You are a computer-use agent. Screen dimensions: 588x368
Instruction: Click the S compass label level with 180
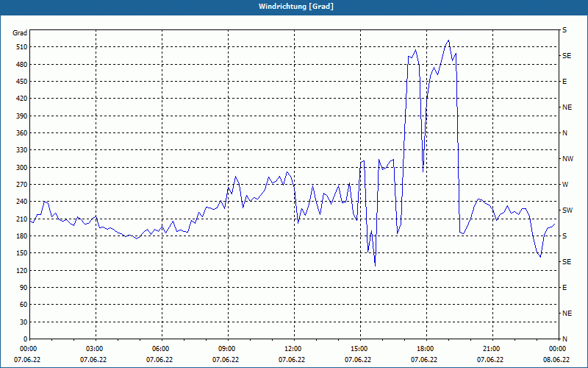pos(564,236)
